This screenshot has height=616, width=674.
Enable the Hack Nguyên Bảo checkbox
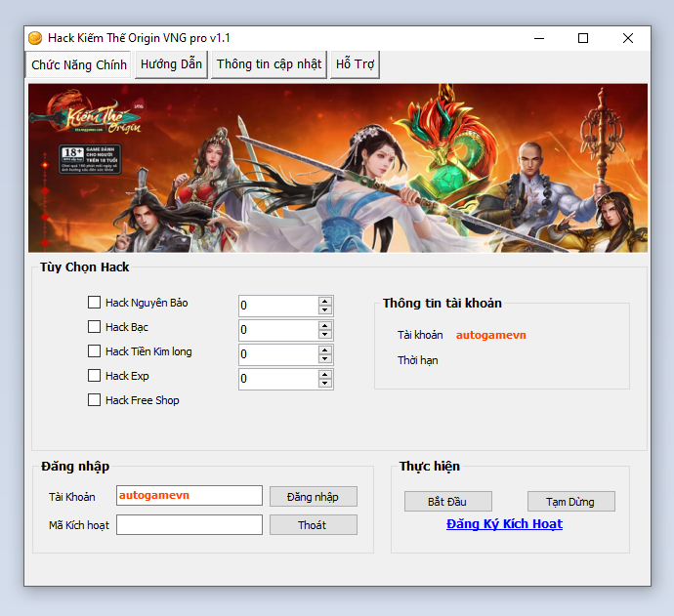coord(95,303)
